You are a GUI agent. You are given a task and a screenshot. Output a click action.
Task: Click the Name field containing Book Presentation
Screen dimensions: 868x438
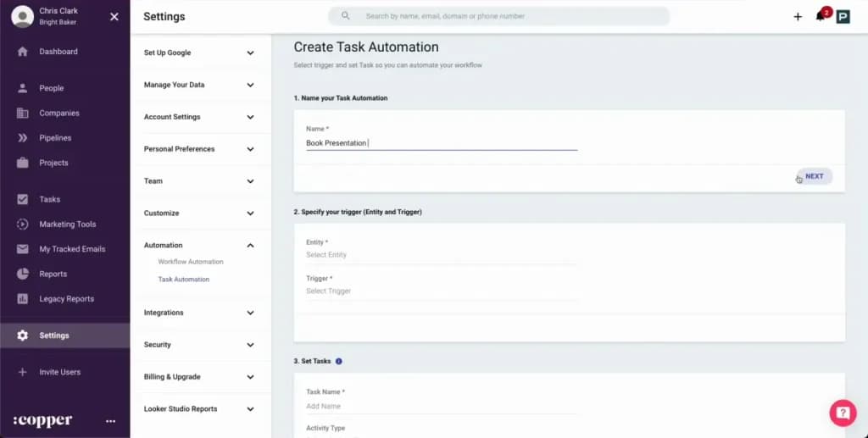point(442,142)
